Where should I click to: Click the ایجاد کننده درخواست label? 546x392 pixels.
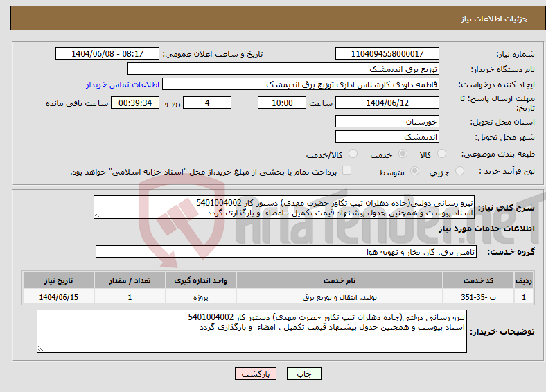click(x=496, y=84)
